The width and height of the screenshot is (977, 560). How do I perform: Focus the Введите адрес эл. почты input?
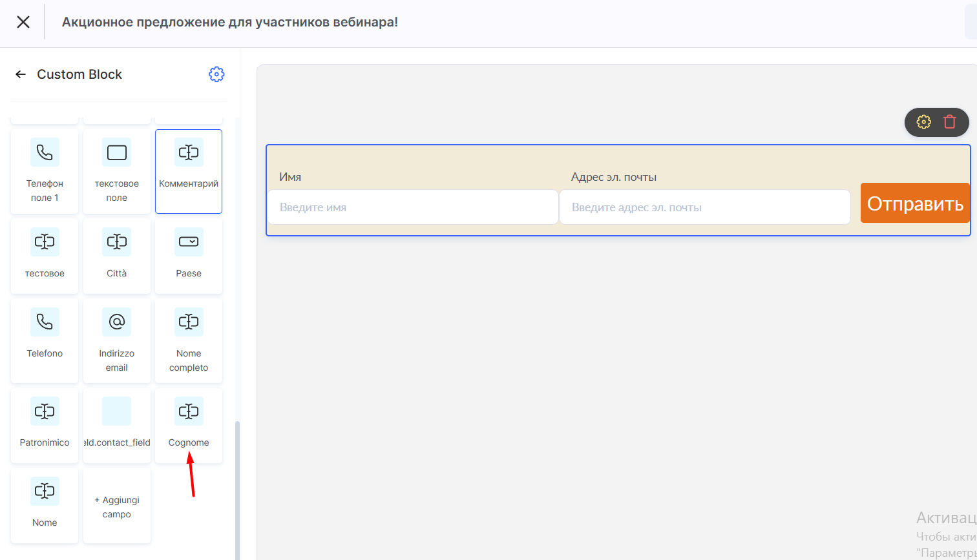pyautogui.click(x=704, y=207)
